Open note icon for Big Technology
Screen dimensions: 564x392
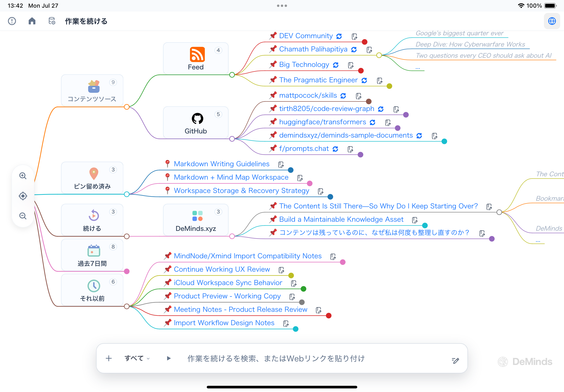coord(351,65)
